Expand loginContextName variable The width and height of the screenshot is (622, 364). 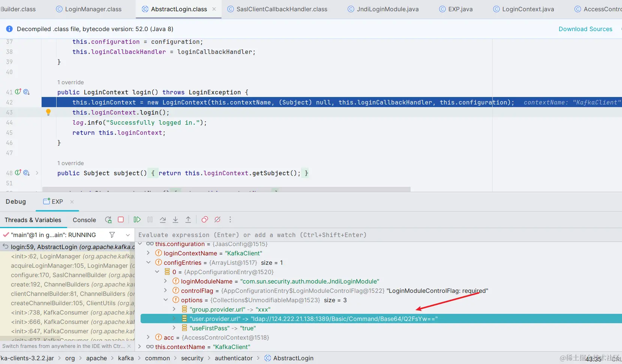[x=148, y=253]
